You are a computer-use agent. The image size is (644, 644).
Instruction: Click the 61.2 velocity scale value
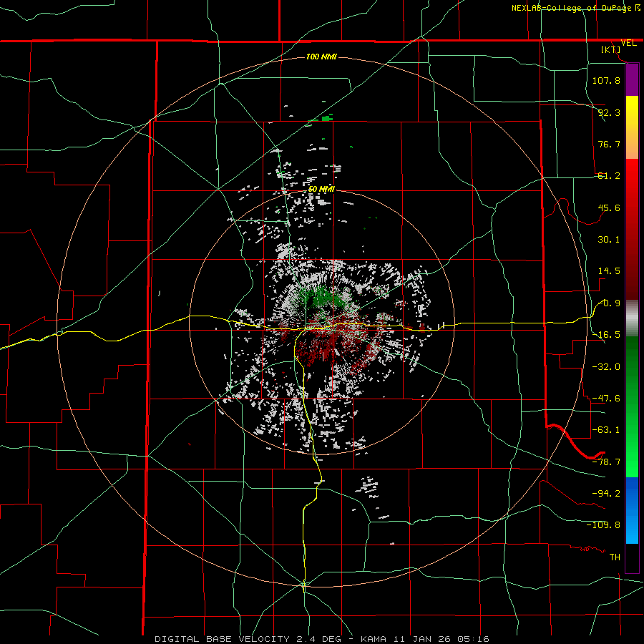(x=609, y=176)
